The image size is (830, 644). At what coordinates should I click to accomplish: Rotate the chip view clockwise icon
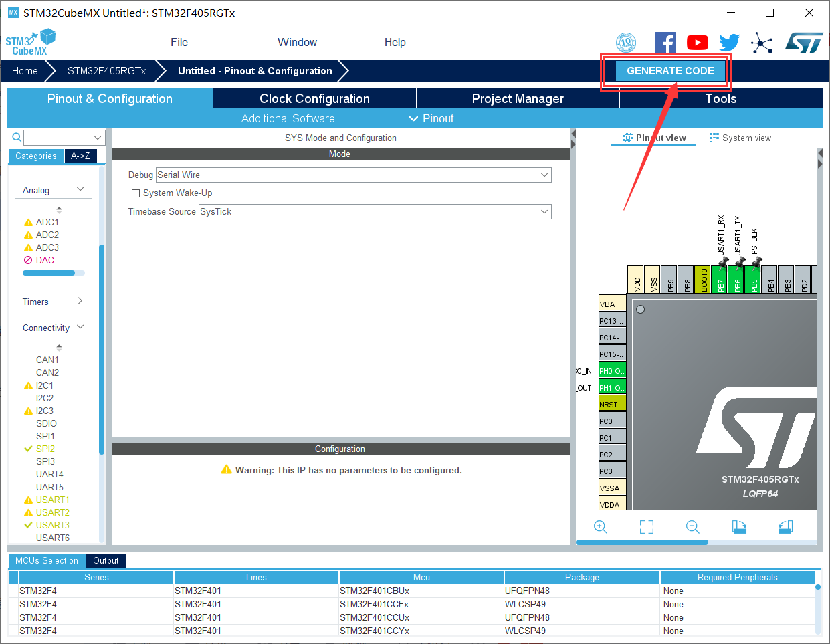739,527
